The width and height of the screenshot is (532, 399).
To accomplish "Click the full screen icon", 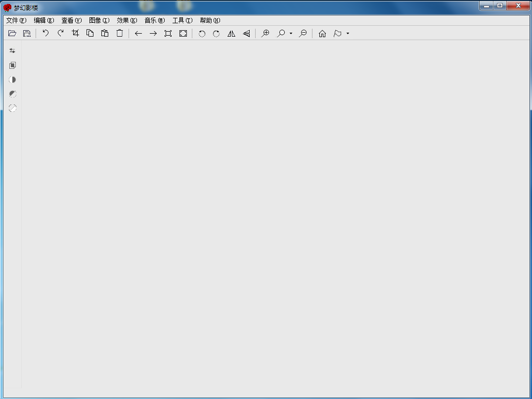I will pos(183,33).
